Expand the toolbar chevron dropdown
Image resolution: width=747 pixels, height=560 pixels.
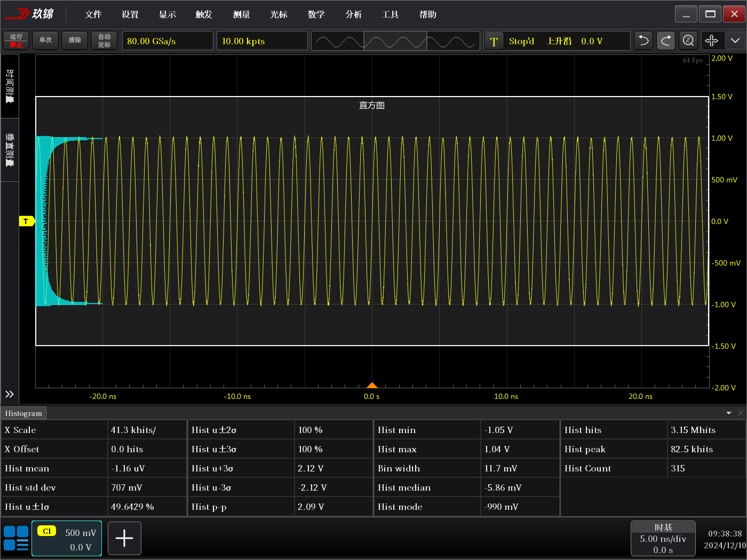pos(735,41)
